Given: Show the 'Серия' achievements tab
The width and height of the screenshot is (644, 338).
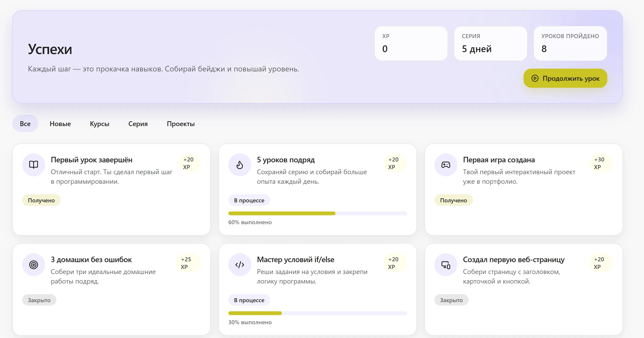Looking at the screenshot, I should click(x=138, y=123).
